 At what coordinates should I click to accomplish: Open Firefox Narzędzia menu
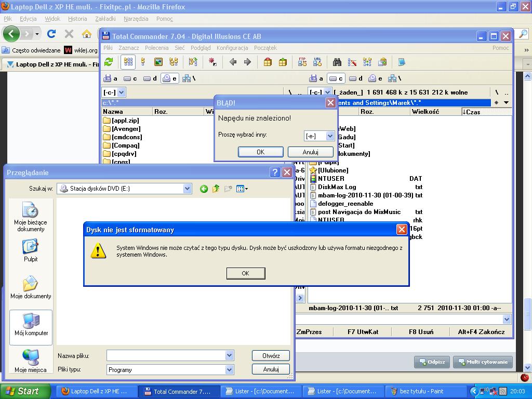[136, 19]
